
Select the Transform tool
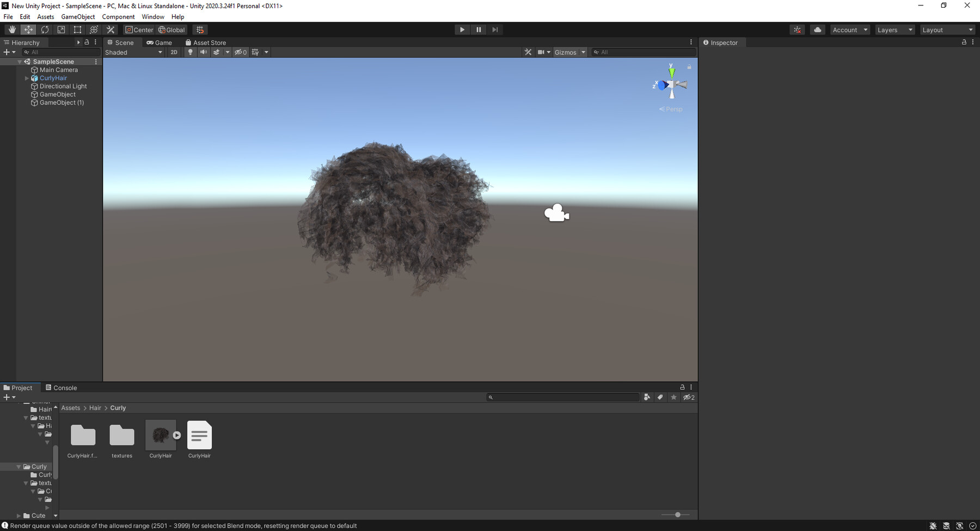[x=94, y=30]
